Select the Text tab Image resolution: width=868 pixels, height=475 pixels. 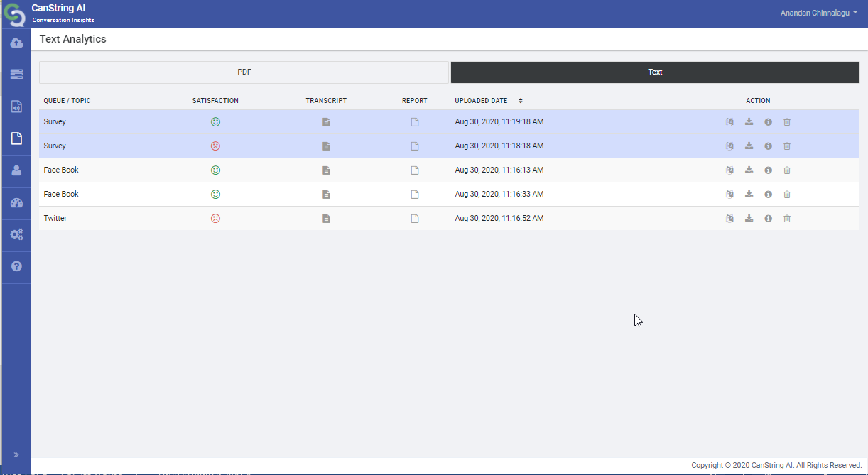tap(655, 72)
